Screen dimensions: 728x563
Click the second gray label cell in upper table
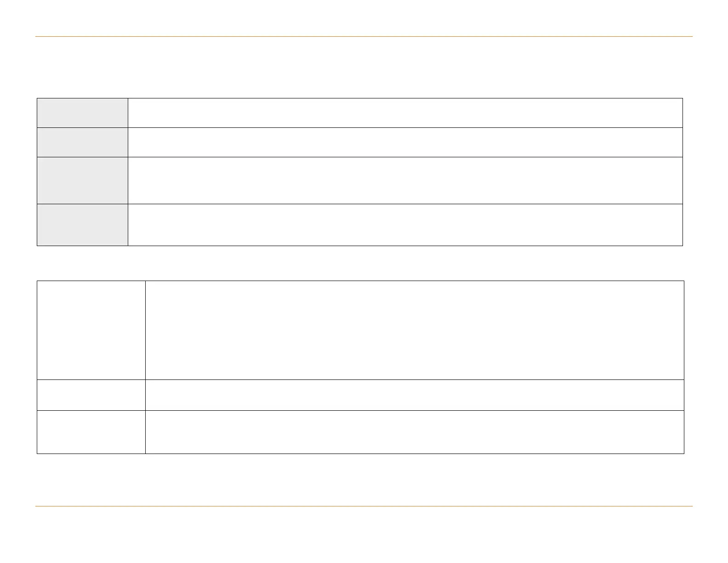[x=82, y=142]
